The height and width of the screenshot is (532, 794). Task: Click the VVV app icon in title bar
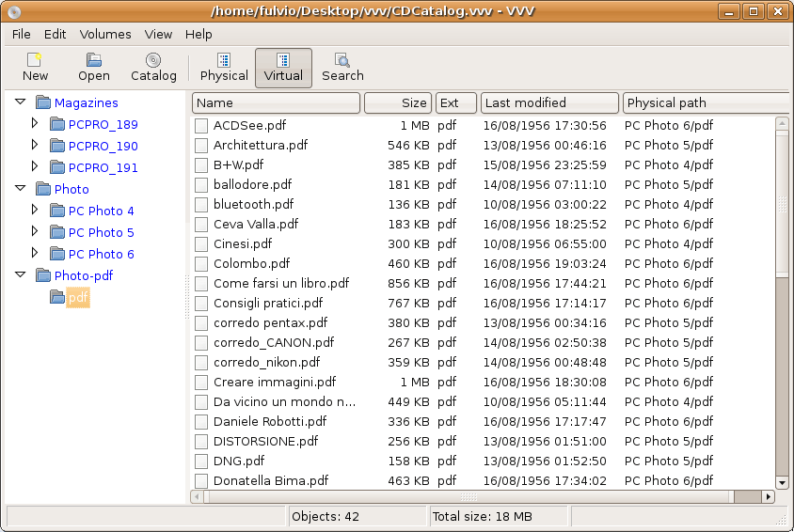(14, 11)
